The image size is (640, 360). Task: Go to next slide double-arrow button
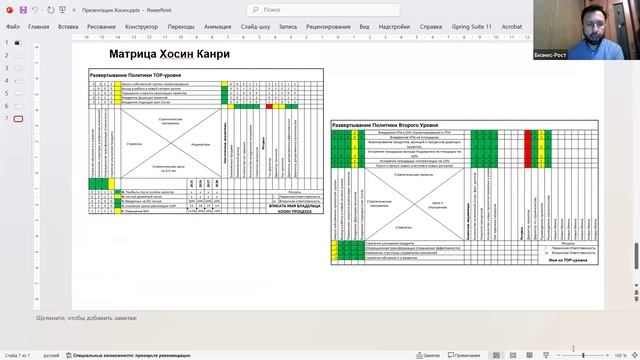pos(636,300)
